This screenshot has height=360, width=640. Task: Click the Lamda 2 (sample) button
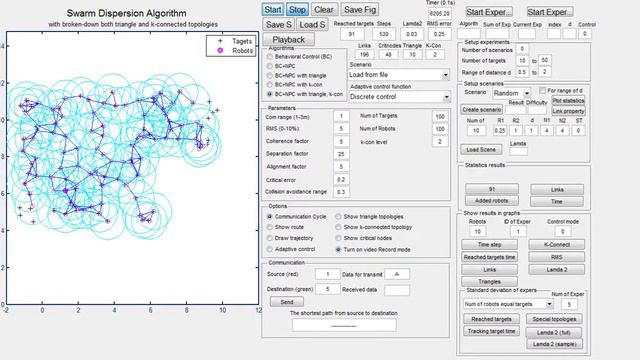coord(555,344)
